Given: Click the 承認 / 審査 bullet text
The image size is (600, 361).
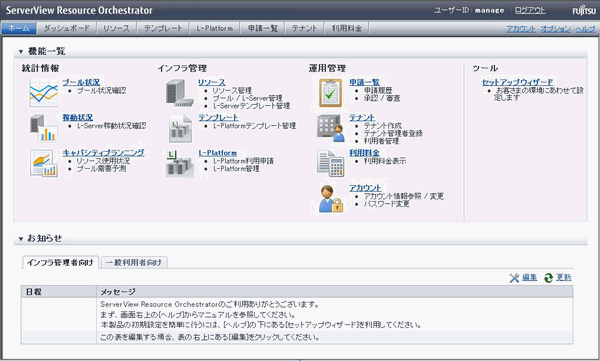Looking at the screenshot, I should (x=382, y=98).
